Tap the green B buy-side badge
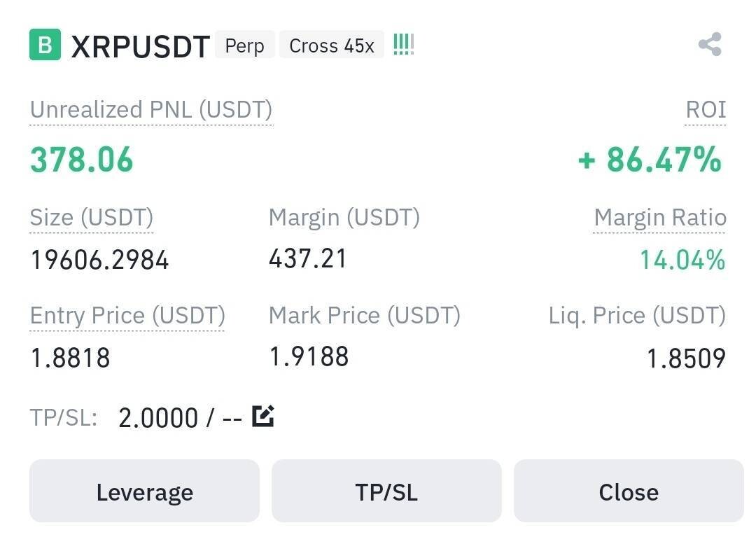756x551 pixels. [45, 45]
